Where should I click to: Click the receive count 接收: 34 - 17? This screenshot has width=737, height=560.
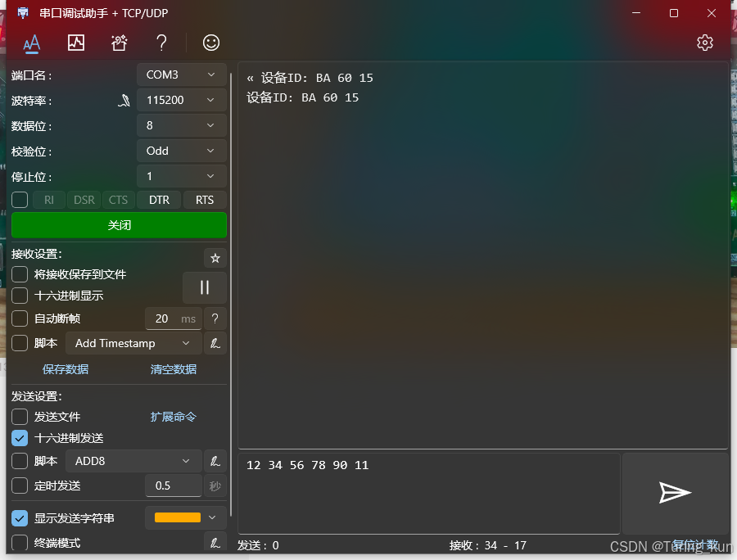pyautogui.click(x=488, y=545)
